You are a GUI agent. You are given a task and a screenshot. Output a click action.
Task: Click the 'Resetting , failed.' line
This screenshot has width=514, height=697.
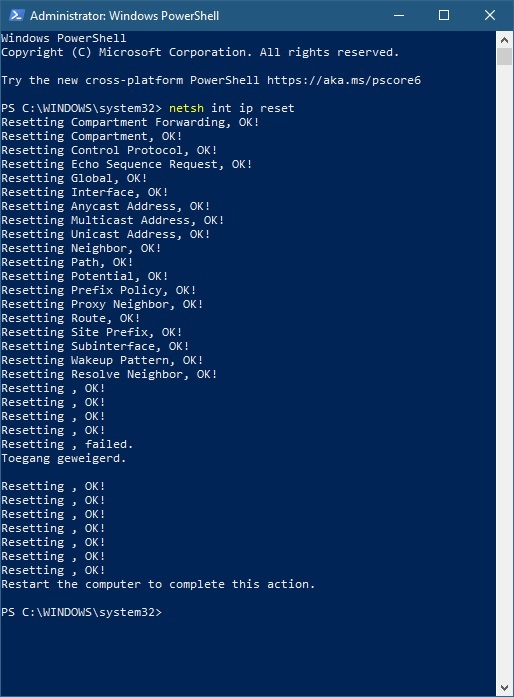coord(67,444)
